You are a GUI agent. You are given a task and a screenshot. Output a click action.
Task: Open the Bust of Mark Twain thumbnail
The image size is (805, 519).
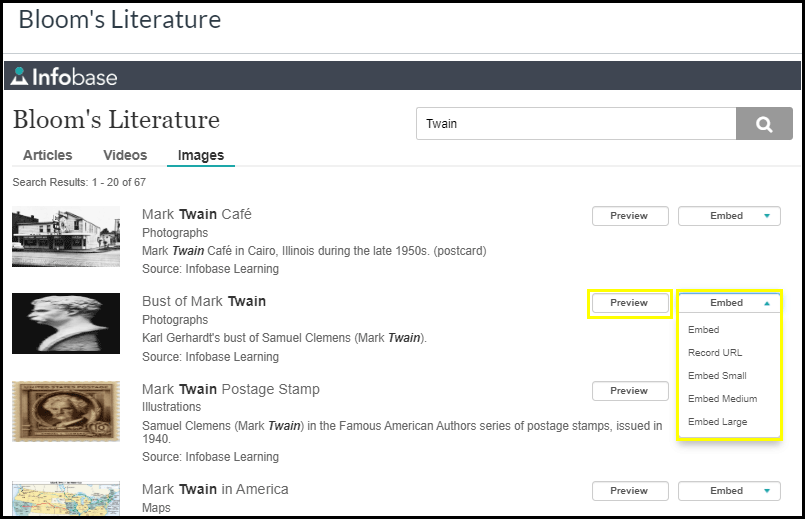point(66,323)
